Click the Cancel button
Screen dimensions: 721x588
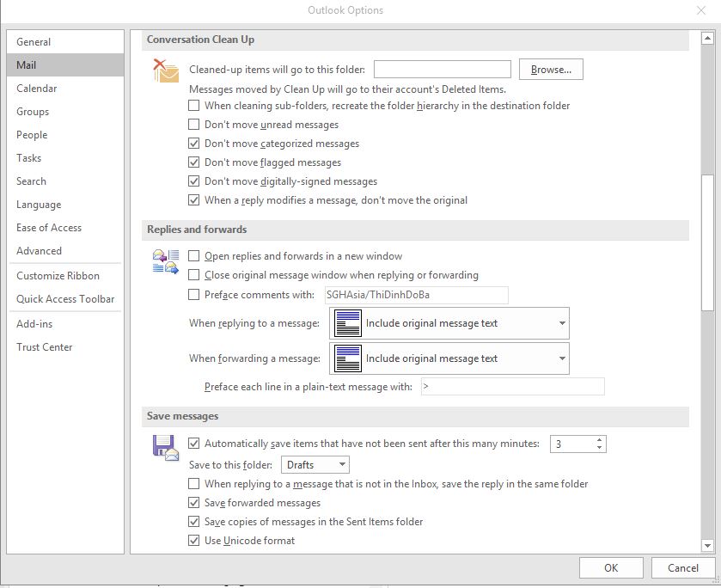683,567
